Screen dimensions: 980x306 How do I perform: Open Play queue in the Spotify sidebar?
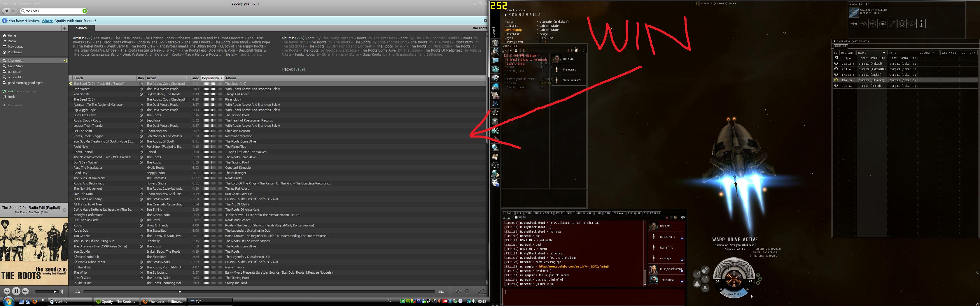(x=15, y=47)
